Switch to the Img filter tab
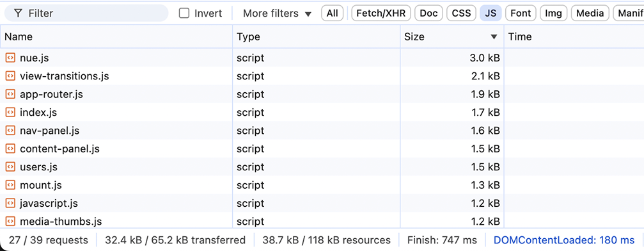Screen dimensions: 644x251 [553, 13]
